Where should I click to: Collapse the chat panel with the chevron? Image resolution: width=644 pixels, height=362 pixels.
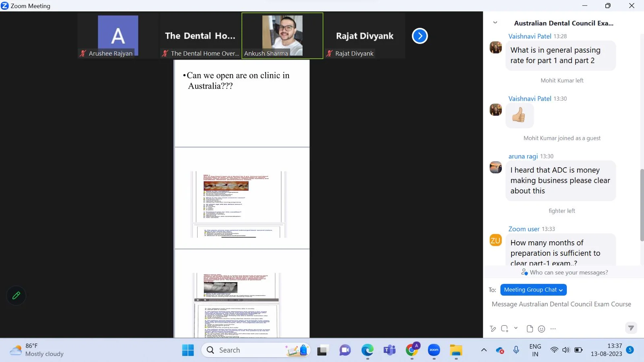pyautogui.click(x=495, y=23)
